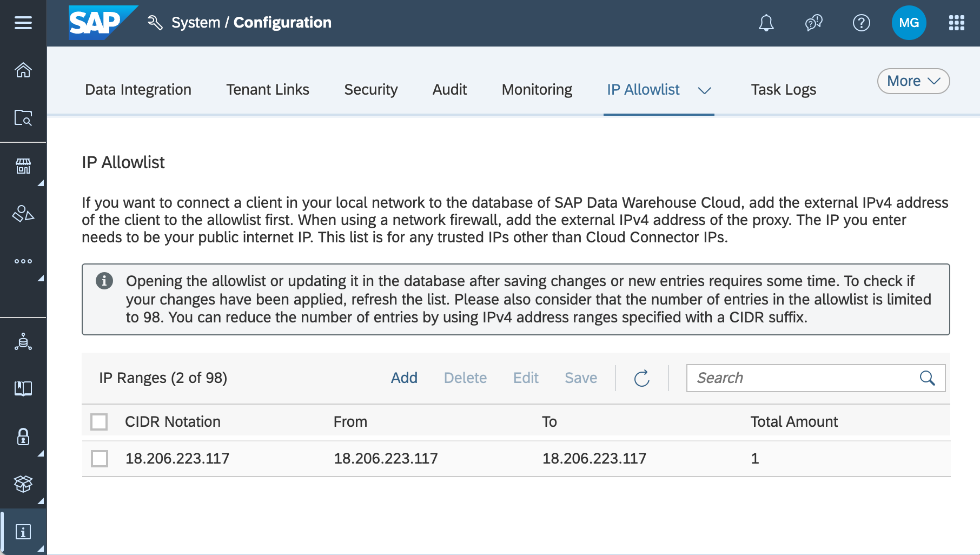
Task: Expand the IP Allowlist tab dropdown arrow
Action: coord(704,90)
